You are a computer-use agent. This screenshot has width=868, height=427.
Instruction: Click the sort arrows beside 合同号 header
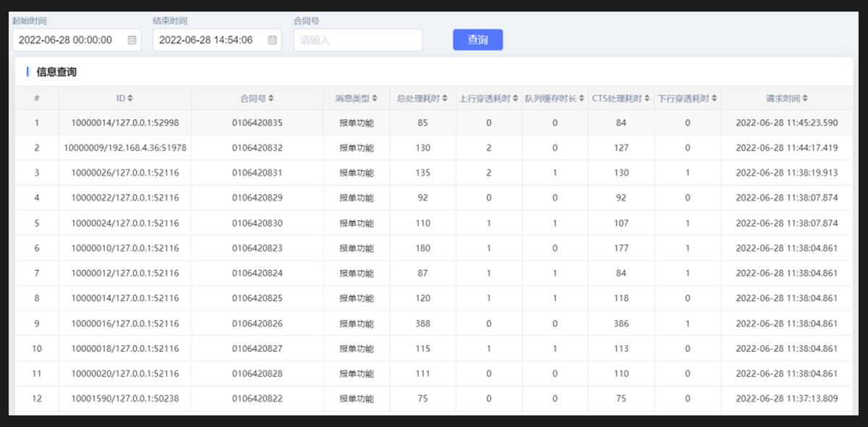[x=271, y=98]
